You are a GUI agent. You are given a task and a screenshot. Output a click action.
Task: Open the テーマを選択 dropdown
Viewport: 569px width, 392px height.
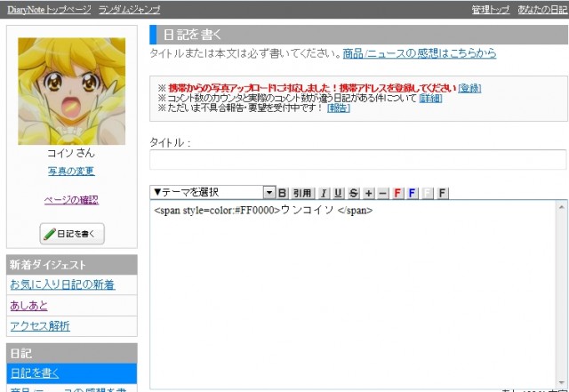[x=212, y=192]
